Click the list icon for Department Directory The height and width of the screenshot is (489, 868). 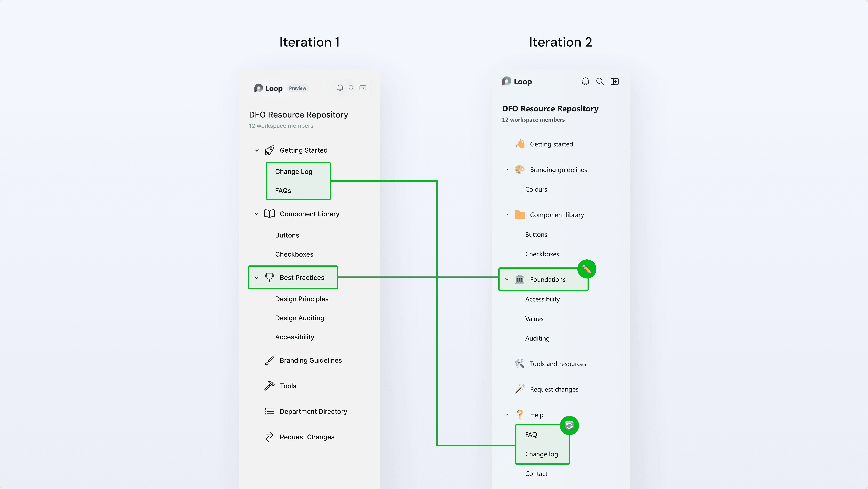point(269,411)
